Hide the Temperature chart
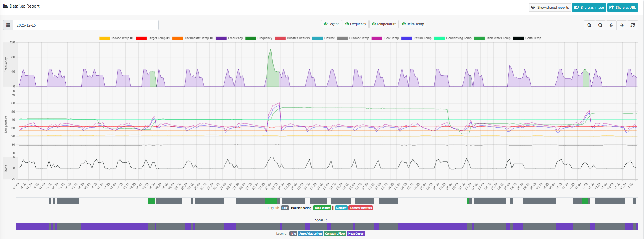 coord(384,24)
